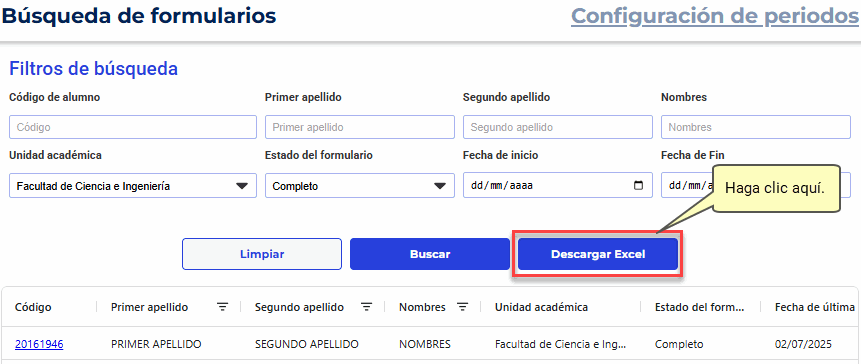Image resolution: width=861 pixels, height=364 pixels.
Task: Sort by Unidad académica column header
Action: (541, 307)
